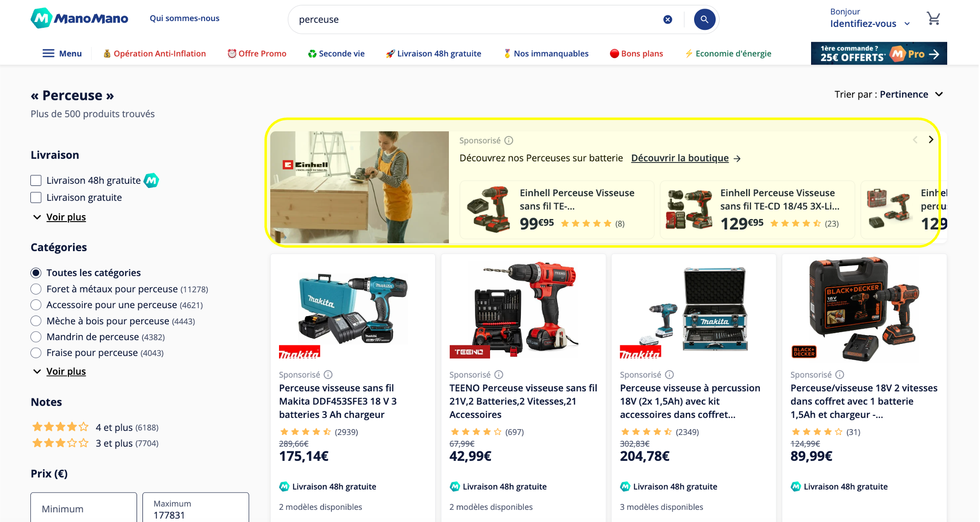Image resolution: width=980 pixels, height=522 pixels.
Task: Open Découvrir la boutique link
Action: point(686,158)
